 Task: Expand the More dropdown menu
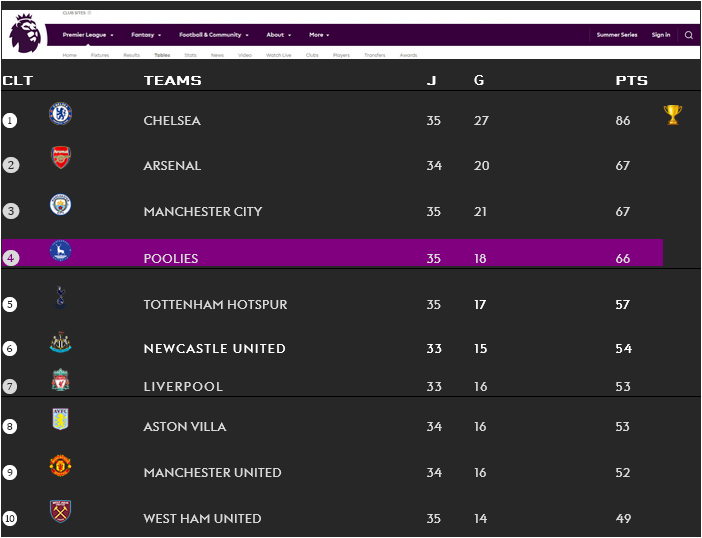coord(319,35)
